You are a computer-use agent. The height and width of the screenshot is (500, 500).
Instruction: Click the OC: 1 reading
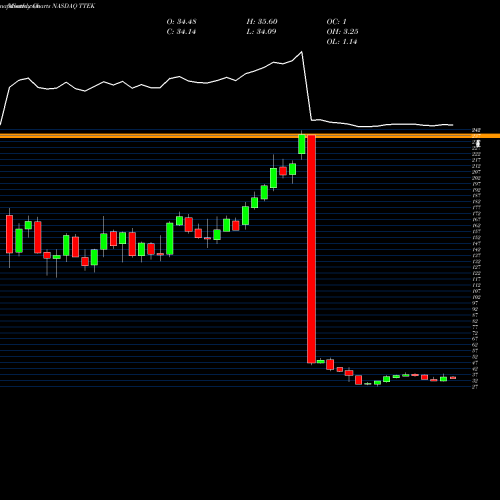tap(336, 22)
